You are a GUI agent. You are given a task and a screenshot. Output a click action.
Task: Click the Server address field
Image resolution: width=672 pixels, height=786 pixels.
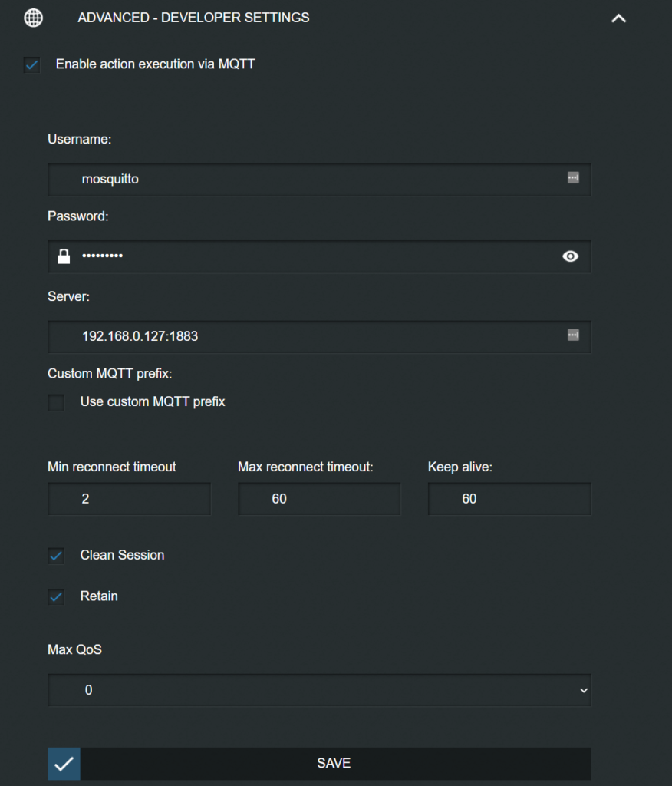pos(319,336)
